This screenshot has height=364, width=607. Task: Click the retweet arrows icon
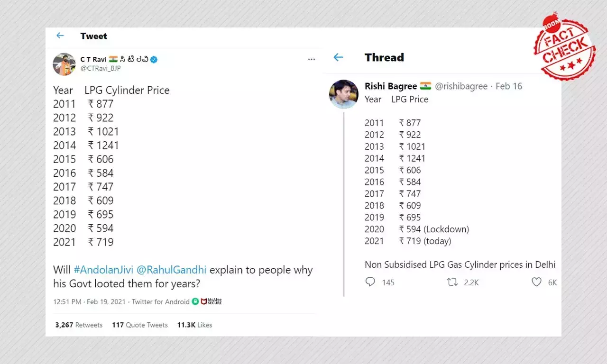(452, 282)
